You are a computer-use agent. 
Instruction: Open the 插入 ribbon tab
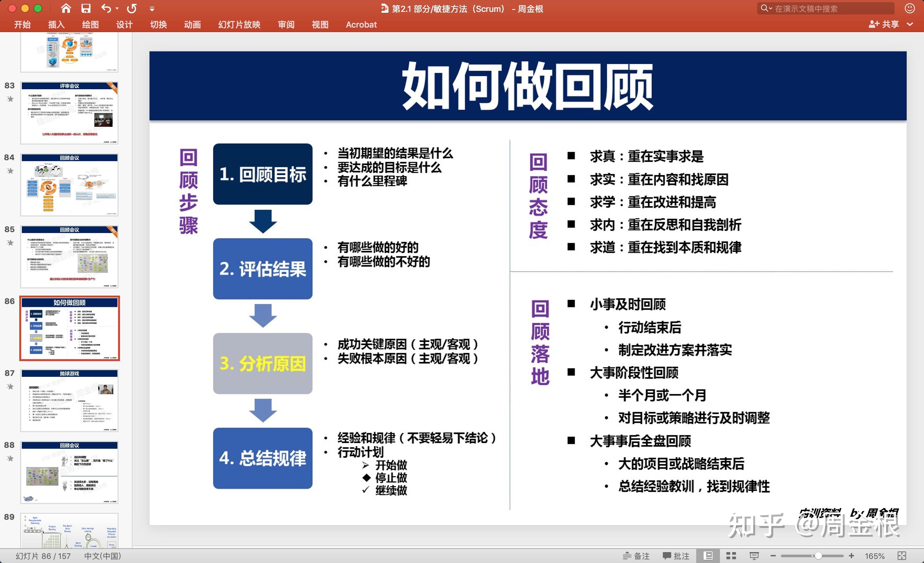click(56, 24)
